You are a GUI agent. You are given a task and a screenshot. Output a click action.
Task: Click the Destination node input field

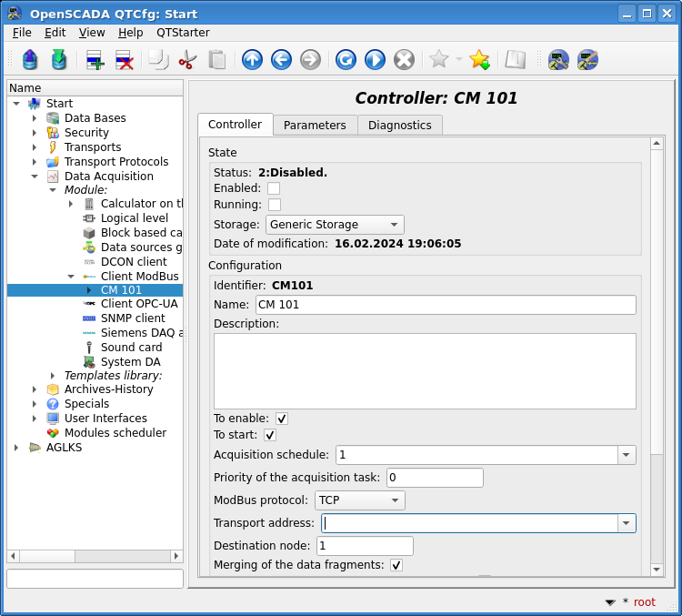pos(364,546)
